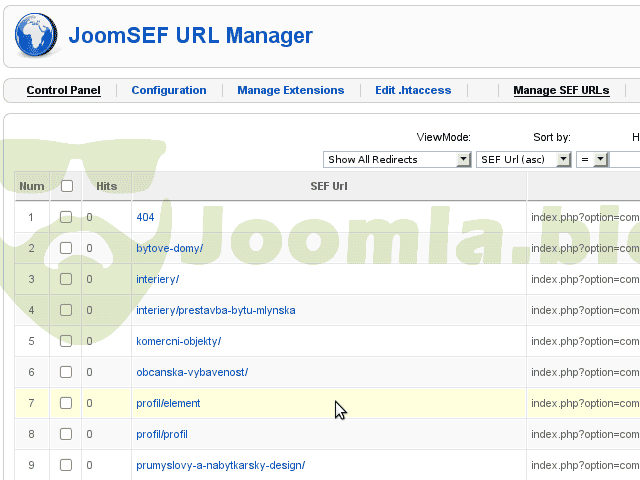Toggle the select-all checkbox in table header
The width and height of the screenshot is (640, 480).
tap(66, 186)
